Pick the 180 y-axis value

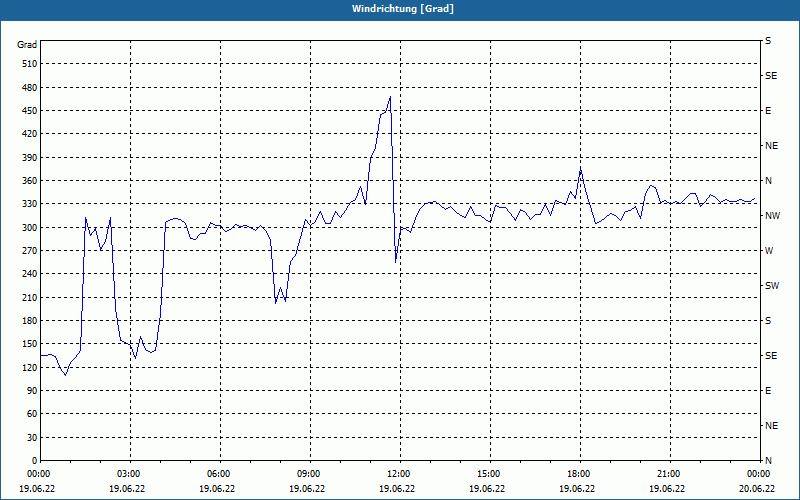point(30,321)
